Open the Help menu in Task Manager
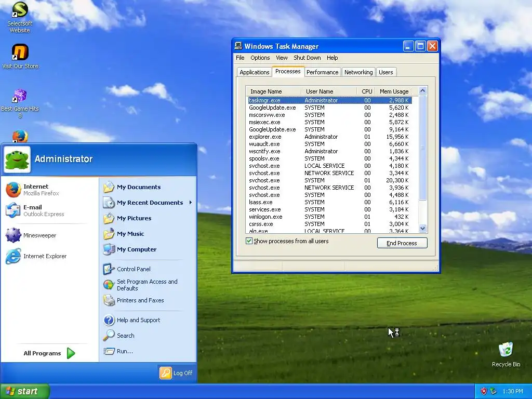532x399 pixels. pyautogui.click(x=332, y=58)
